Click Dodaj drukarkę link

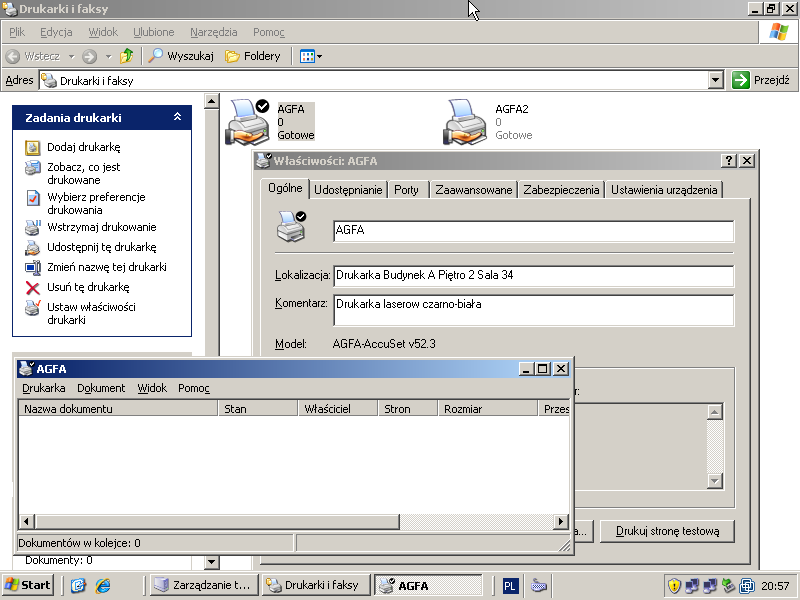(x=84, y=147)
